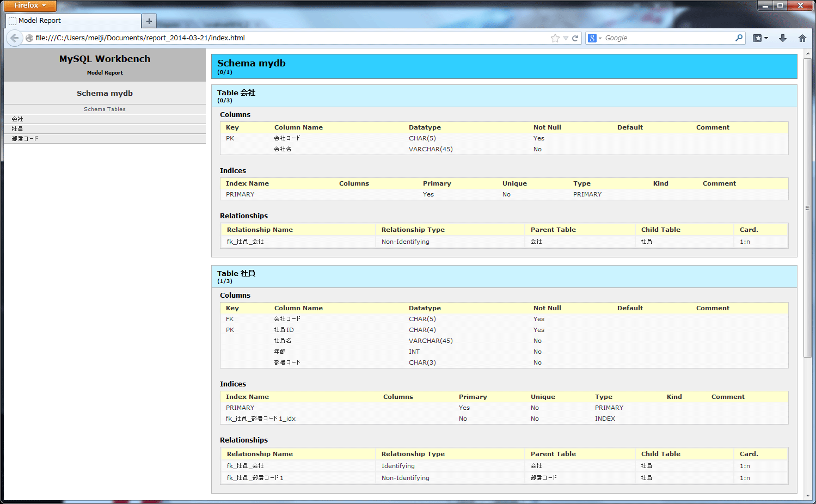Click the fk_社員_部署コード1_idx index name
Image resolution: width=816 pixels, height=504 pixels.
(261, 419)
